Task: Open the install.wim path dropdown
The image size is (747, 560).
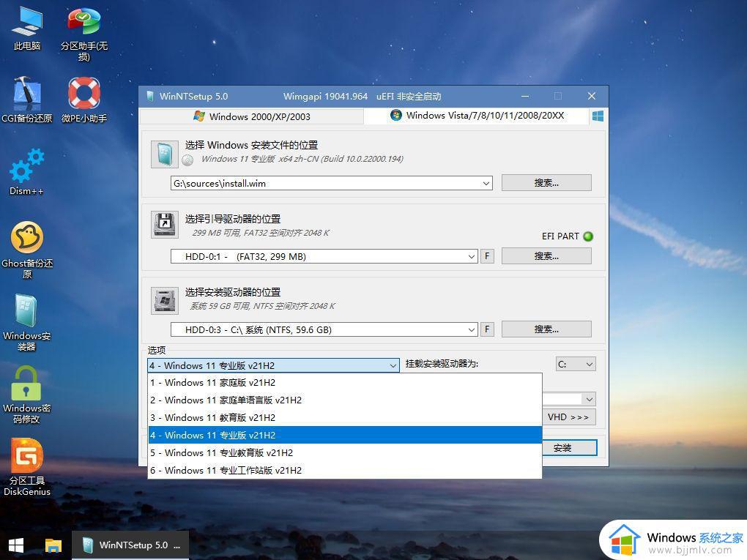Action: coord(486,183)
